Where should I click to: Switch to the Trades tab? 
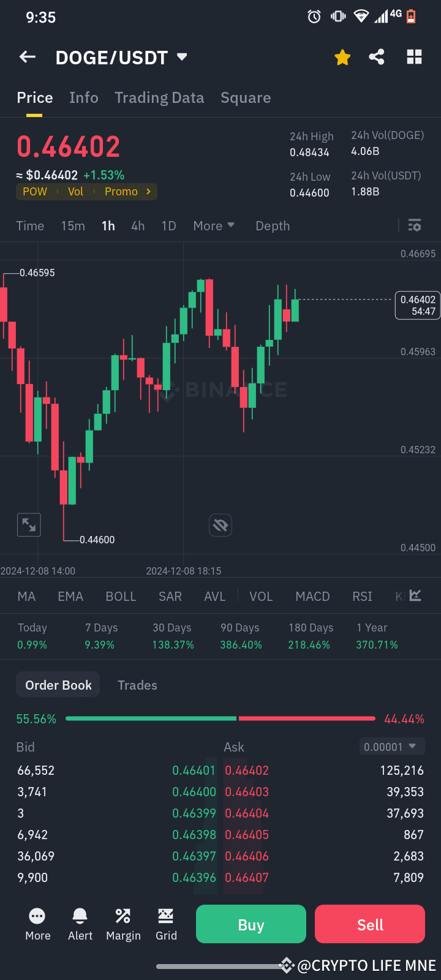[137, 685]
